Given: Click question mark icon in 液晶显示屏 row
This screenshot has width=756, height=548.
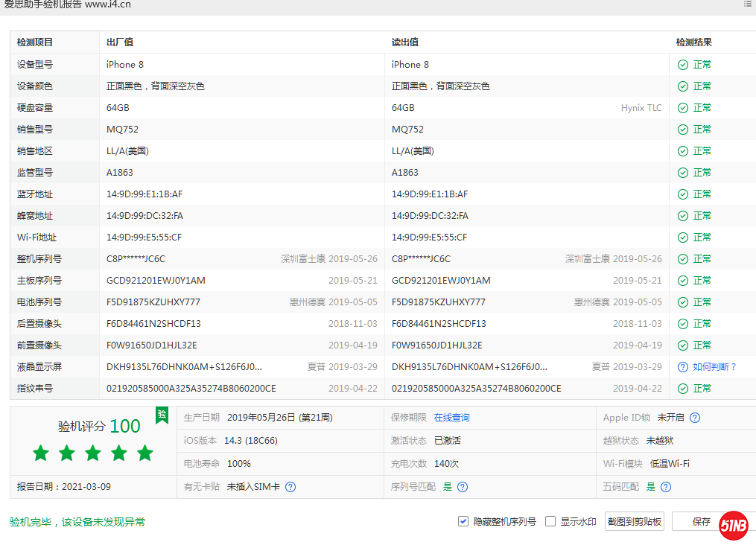Looking at the screenshot, I should tap(682, 367).
